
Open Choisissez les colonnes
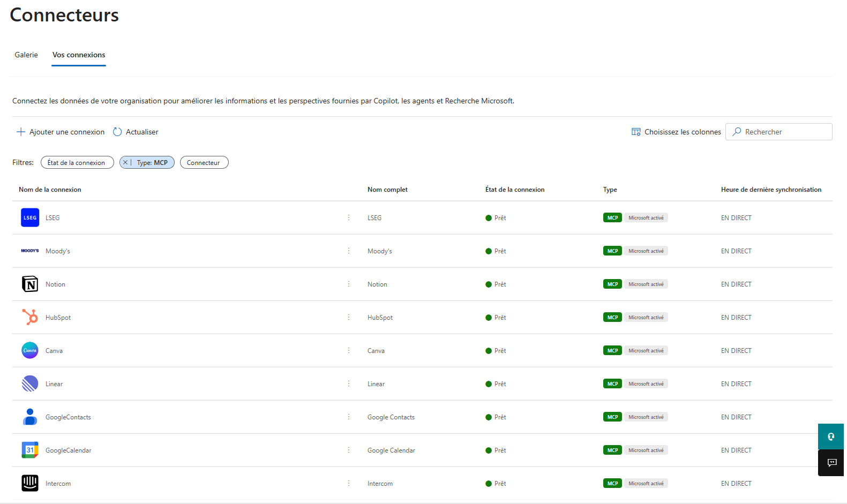(676, 132)
